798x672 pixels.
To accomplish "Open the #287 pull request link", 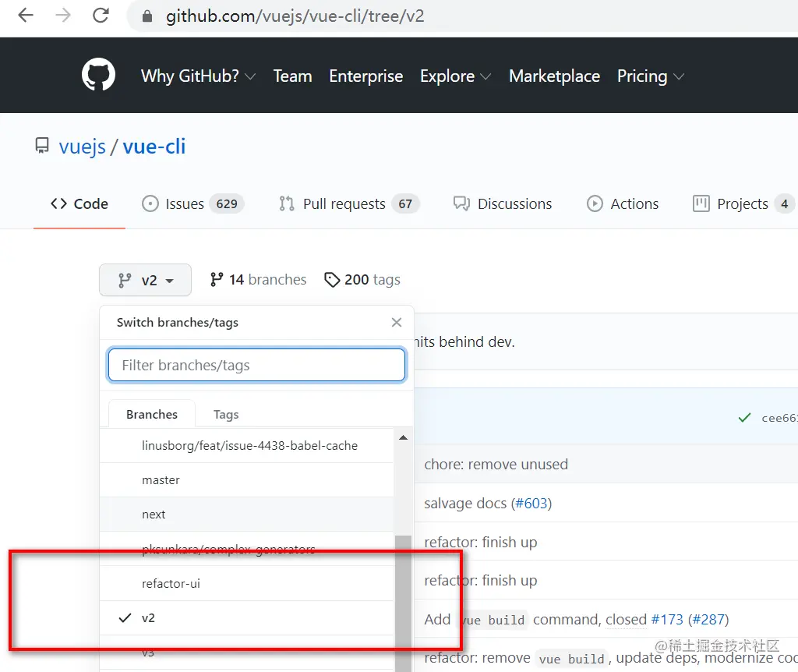I will tap(709, 620).
